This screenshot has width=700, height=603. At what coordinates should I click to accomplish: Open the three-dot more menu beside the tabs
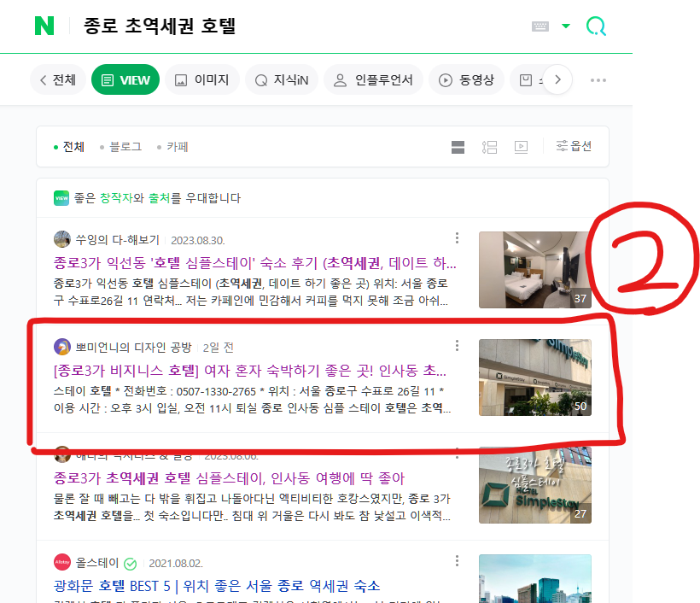(x=598, y=80)
